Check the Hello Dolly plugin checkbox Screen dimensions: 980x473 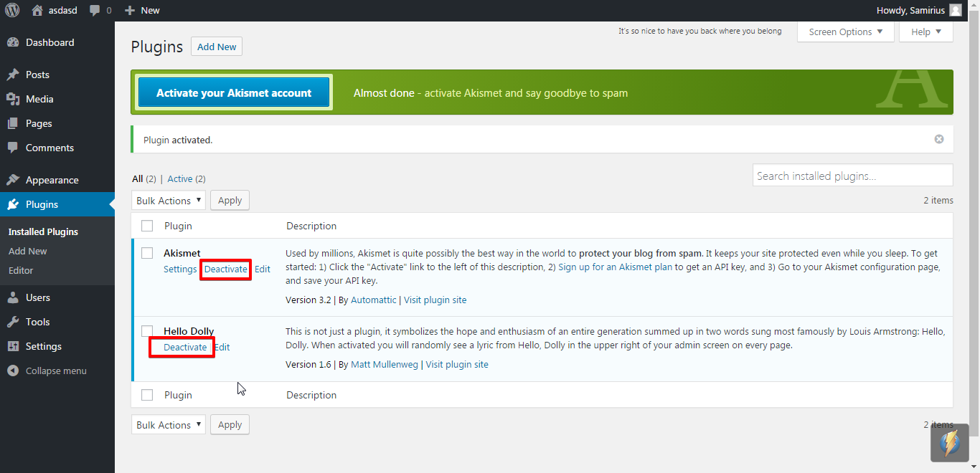pos(147,330)
